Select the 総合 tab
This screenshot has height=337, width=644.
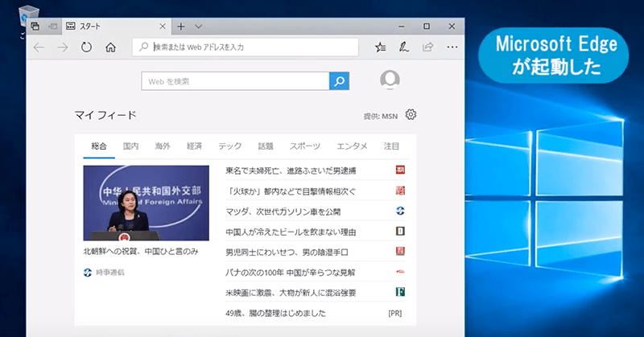[99, 146]
